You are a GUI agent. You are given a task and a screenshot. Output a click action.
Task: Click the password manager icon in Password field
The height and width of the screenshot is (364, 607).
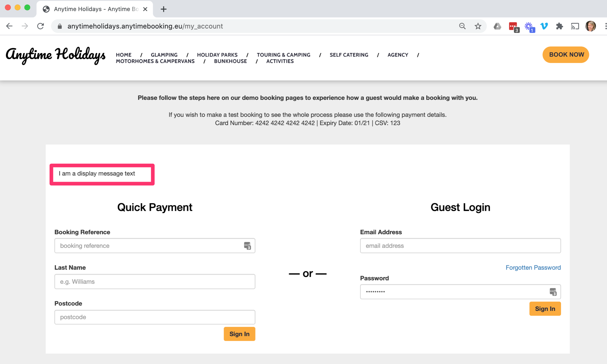(x=553, y=292)
